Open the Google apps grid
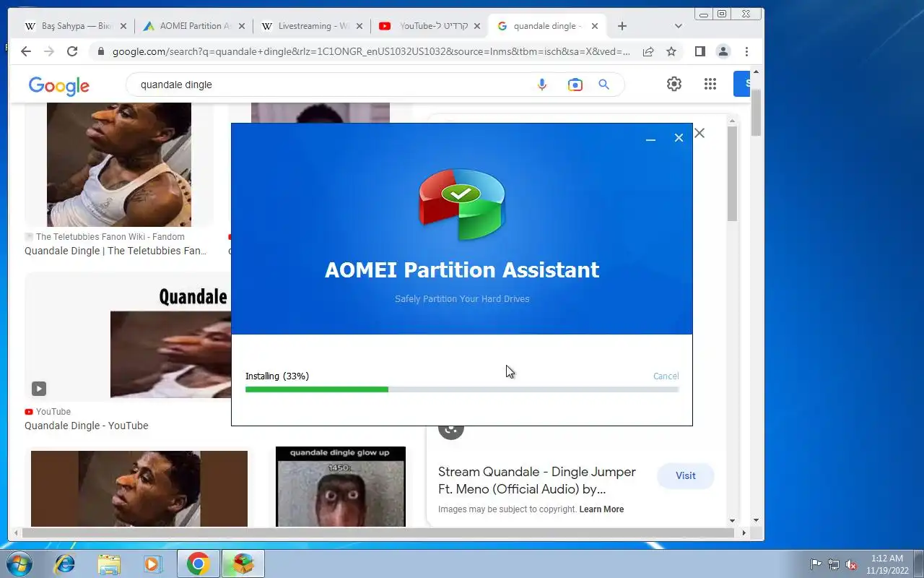This screenshot has height=578, width=924. [x=710, y=84]
